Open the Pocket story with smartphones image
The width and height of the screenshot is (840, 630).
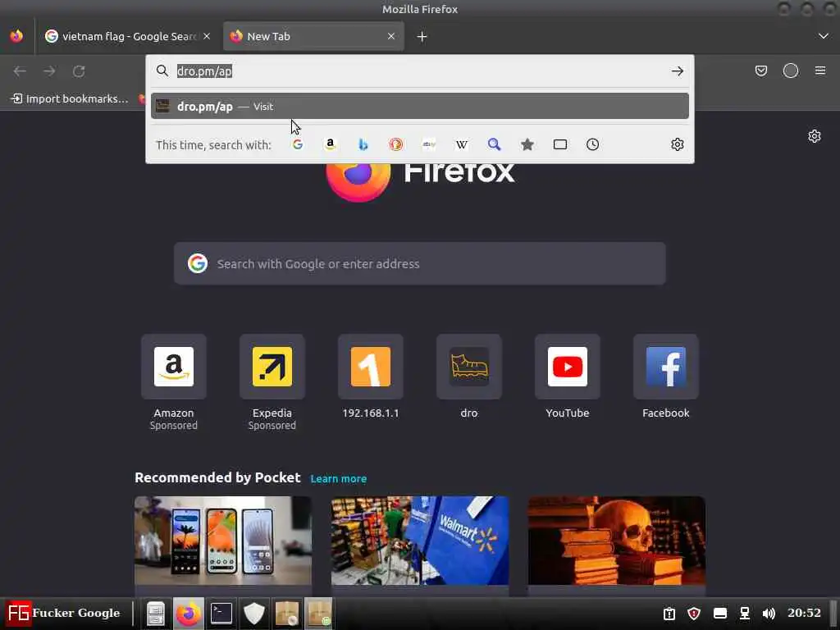pyautogui.click(x=223, y=541)
